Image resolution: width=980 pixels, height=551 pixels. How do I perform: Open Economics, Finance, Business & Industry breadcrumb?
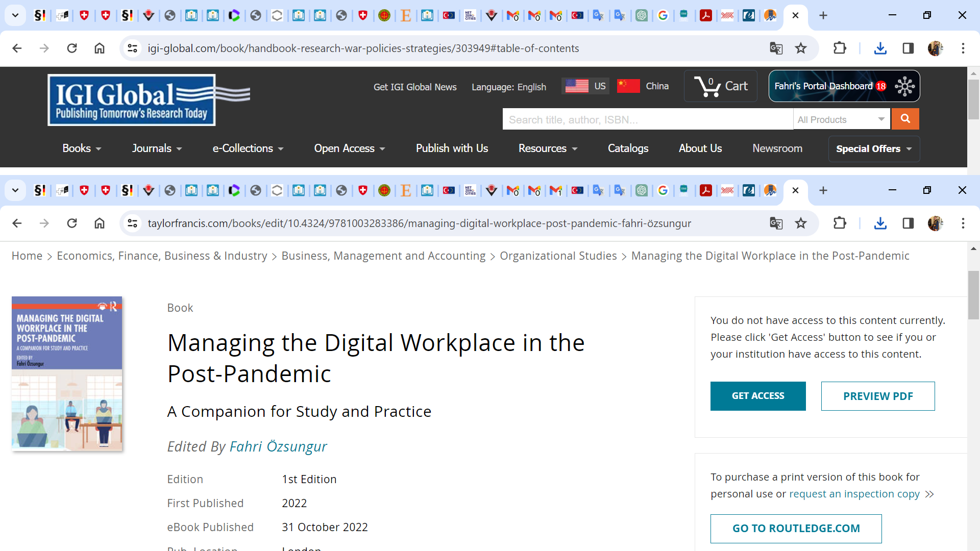click(x=162, y=256)
